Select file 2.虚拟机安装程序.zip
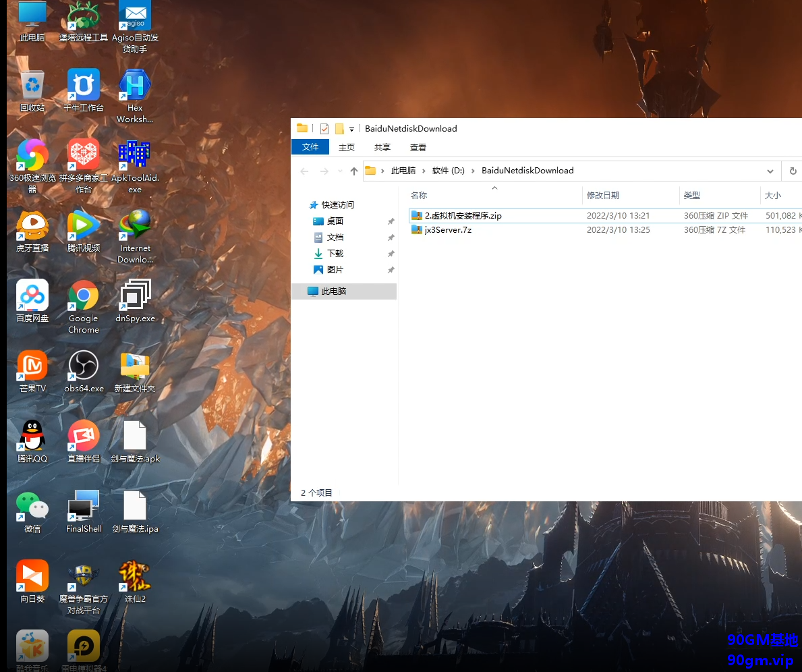 click(457, 215)
